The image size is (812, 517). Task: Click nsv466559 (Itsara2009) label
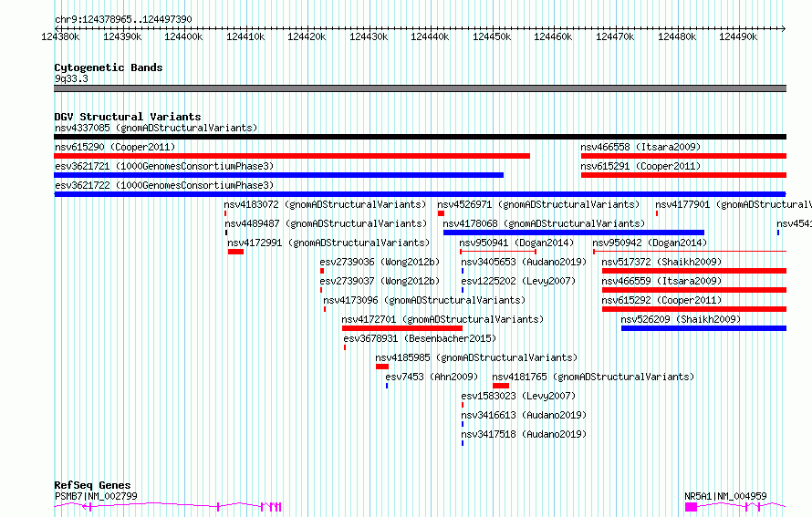(x=661, y=281)
